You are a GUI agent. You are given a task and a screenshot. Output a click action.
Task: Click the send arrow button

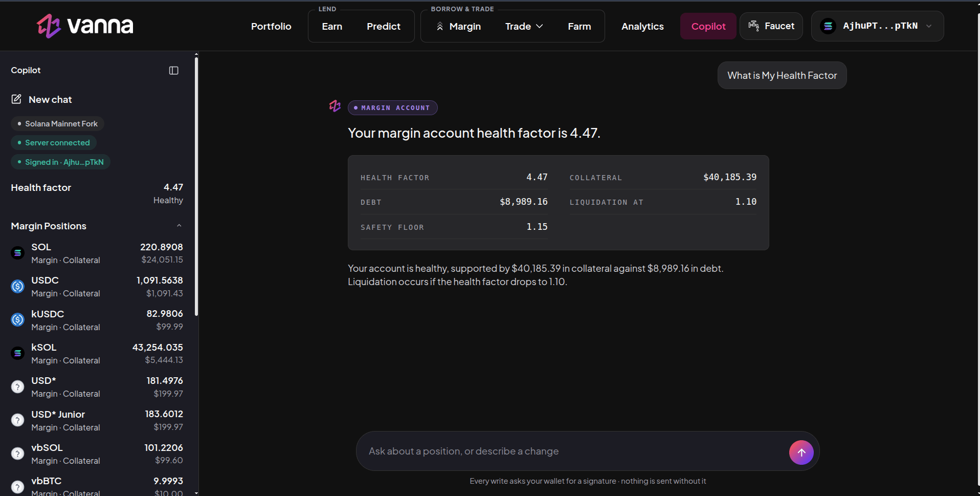pos(801,452)
